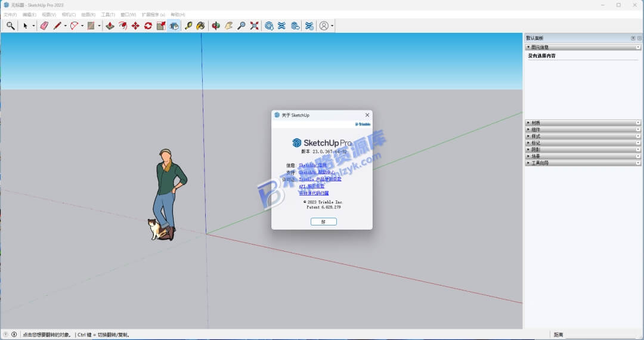The image size is (644, 340).
Task: Close the 关于 SketchUp dialog
Action: (367, 115)
